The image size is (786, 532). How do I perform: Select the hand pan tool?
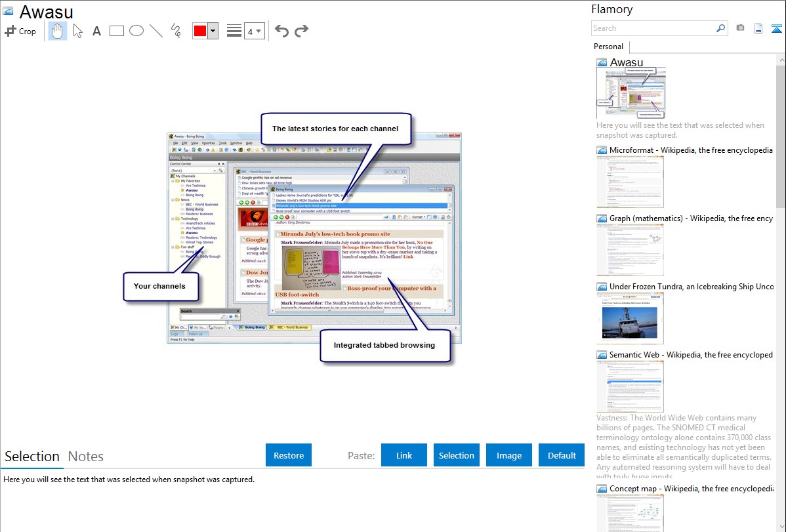58,31
